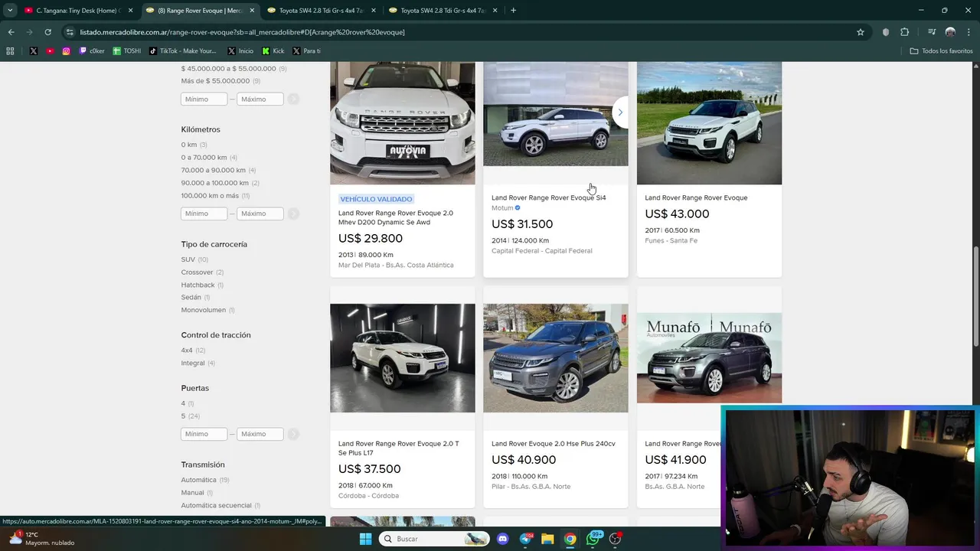Reload the MercadoLibre page
Screen dimensions: 980x551
(47, 32)
